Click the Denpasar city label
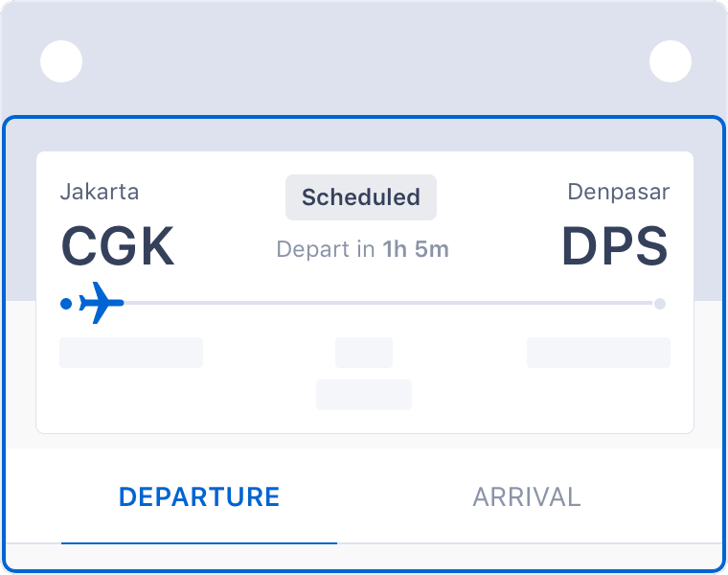728x575 pixels. coord(619,192)
